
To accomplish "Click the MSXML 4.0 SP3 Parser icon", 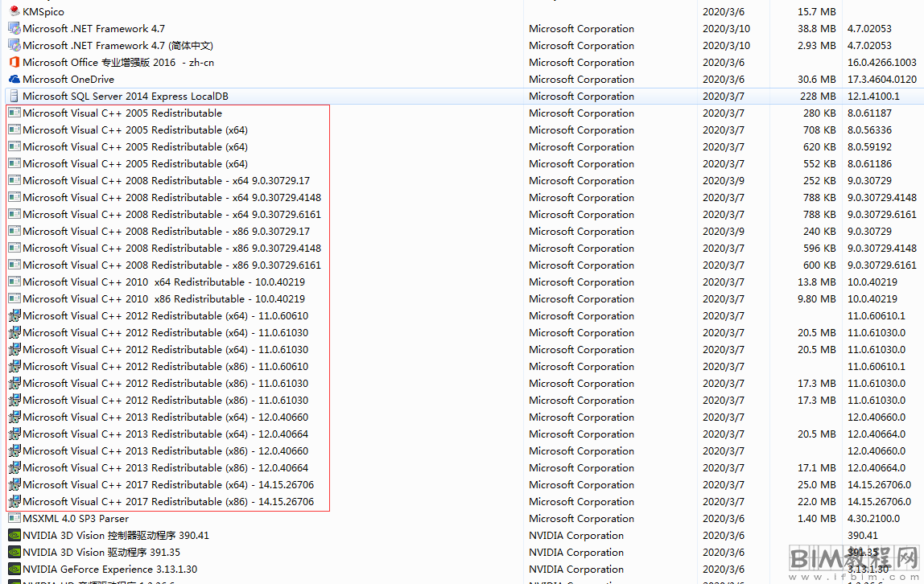I will 14,519.
